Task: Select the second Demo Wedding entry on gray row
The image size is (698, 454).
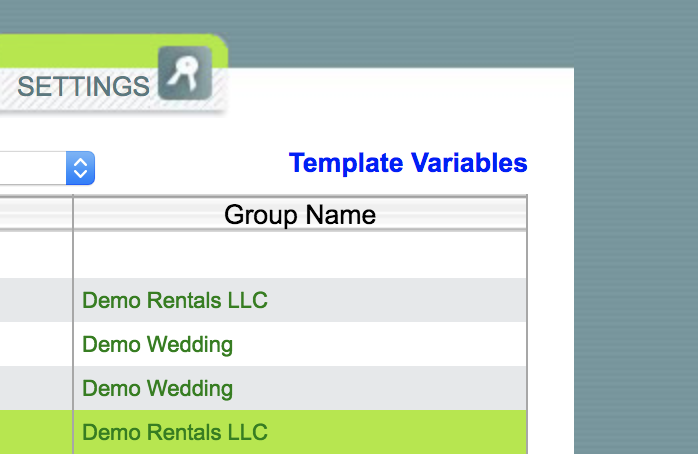Action: click(158, 388)
